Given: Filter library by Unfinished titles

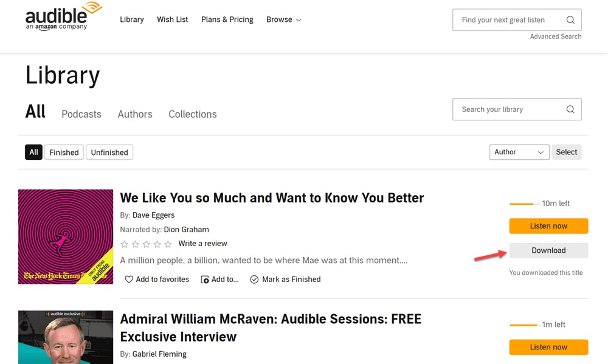Looking at the screenshot, I should point(109,152).
